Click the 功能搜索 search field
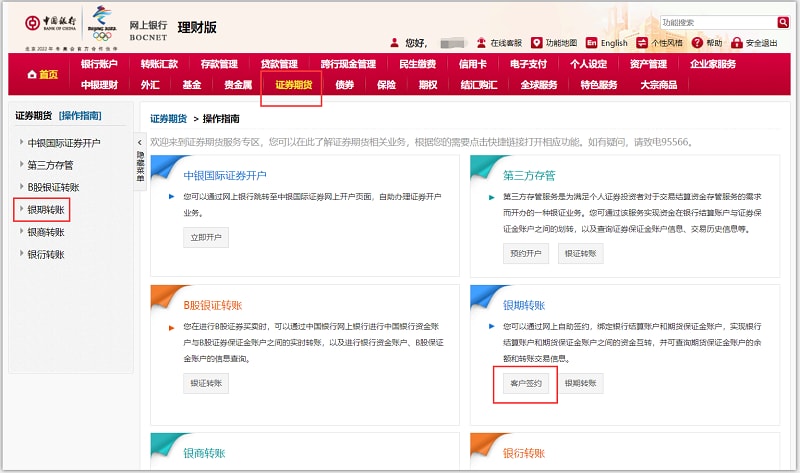 click(x=716, y=22)
